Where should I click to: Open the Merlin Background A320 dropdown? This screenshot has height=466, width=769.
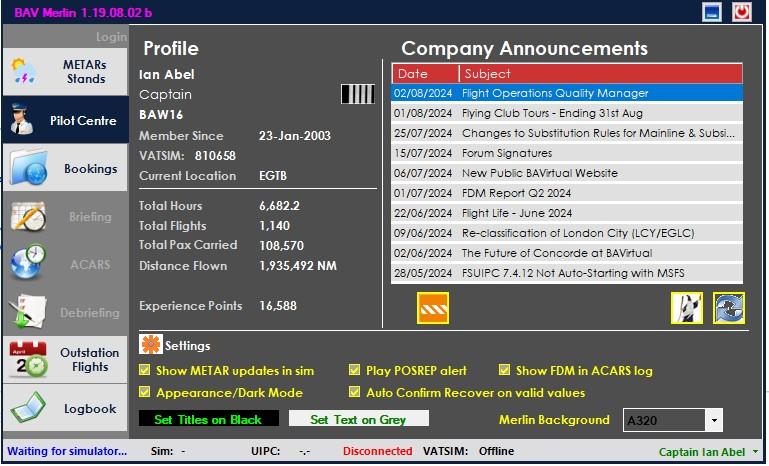(714, 420)
